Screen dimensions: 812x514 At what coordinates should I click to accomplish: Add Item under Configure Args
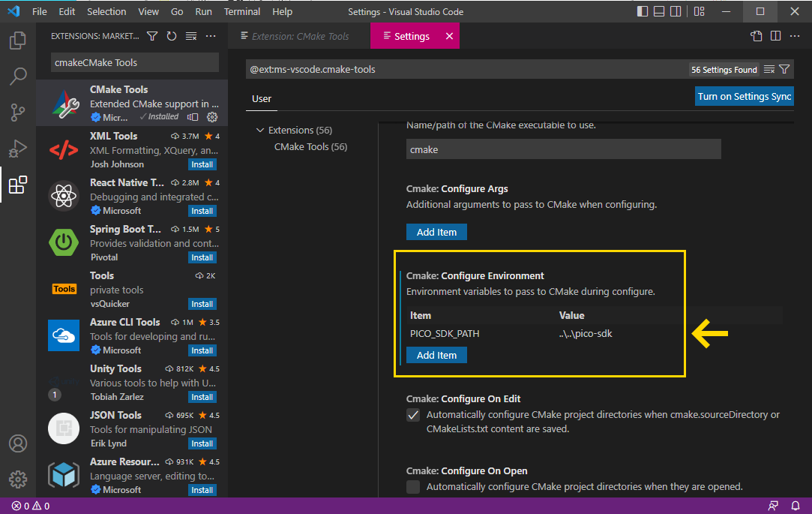click(x=436, y=232)
